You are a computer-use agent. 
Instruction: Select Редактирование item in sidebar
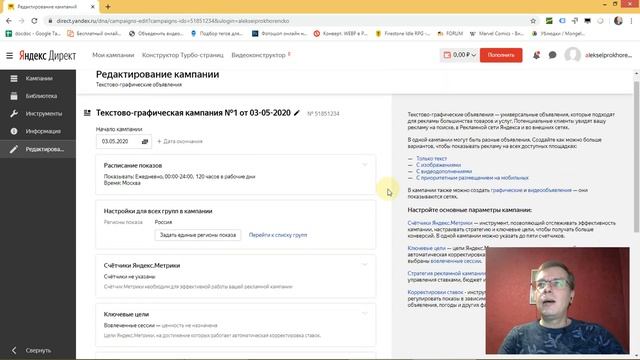(x=38, y=149)
